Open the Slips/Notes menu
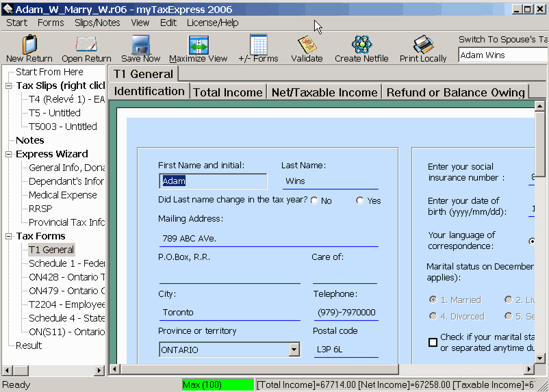The image size is (549, 392). [97, 23]
